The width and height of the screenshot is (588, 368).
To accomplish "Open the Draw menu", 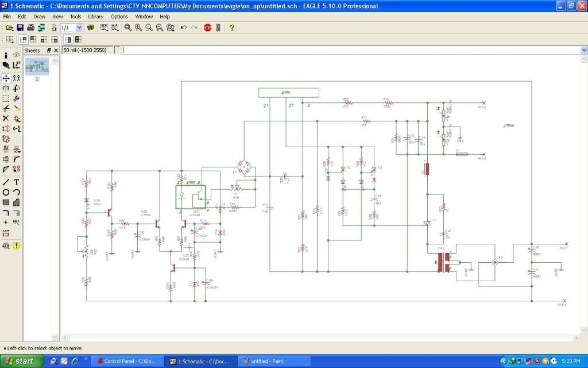I will click(39, 17).
